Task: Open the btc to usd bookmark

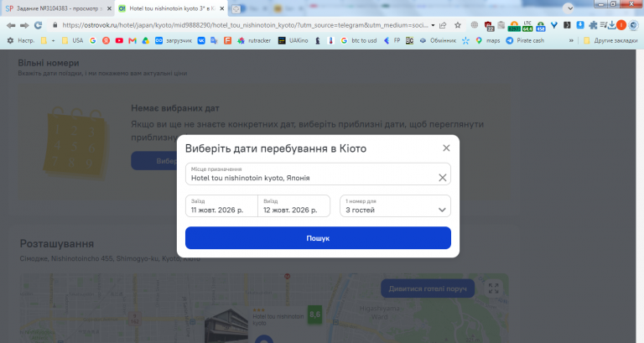Action: click(359, 40)
